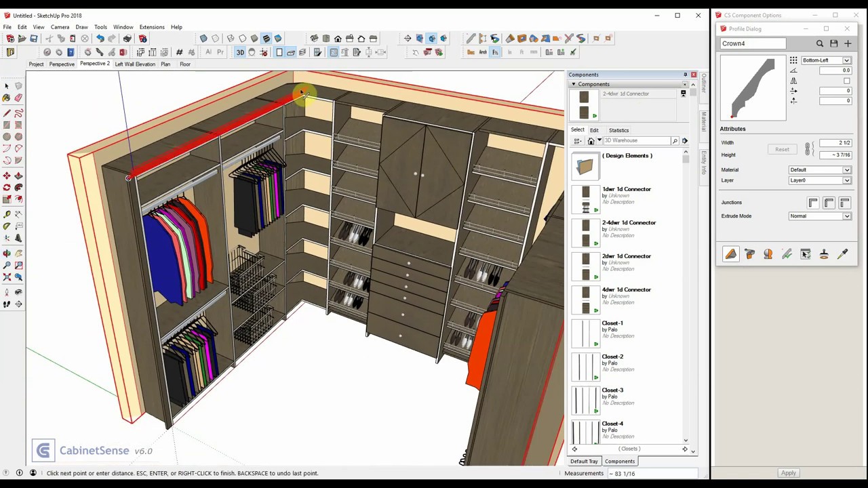The height and width of the screenshot is (488, 868).
Task: Click the Undo arrow in toolbar
Action: (x=100, y=39)
